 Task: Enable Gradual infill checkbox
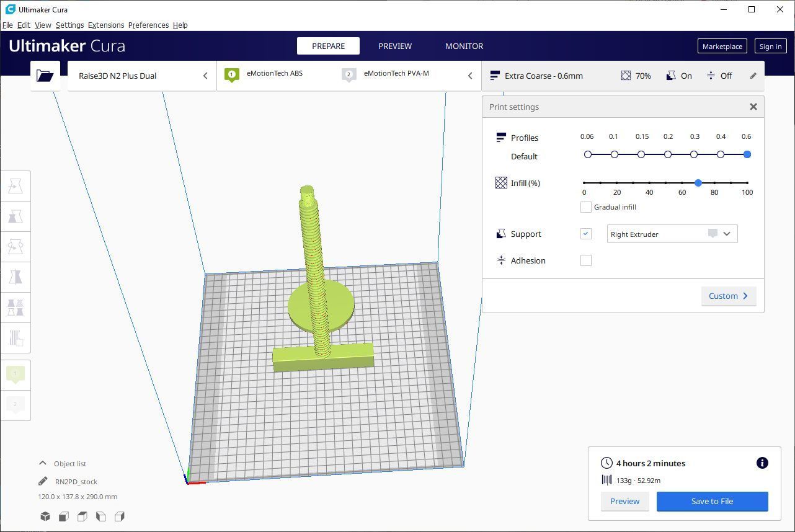pos(585,207)
